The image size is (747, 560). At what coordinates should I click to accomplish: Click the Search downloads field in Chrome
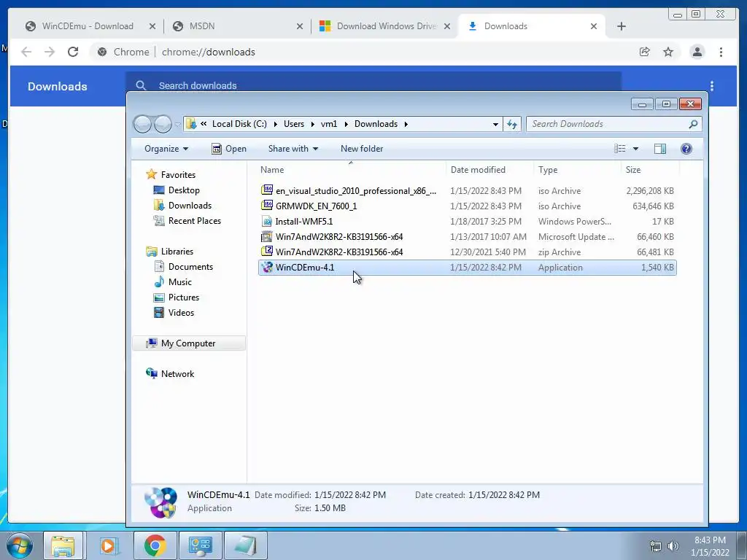(374, 85)
